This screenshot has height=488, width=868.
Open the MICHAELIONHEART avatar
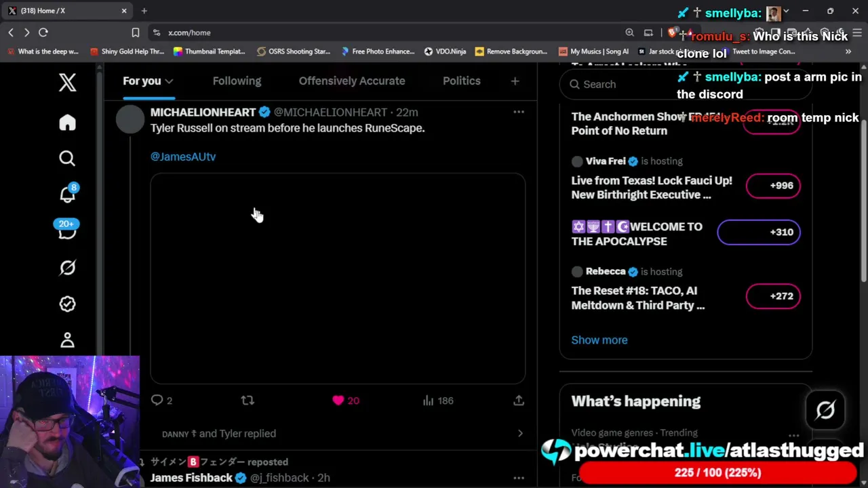(x=130, y=119)
